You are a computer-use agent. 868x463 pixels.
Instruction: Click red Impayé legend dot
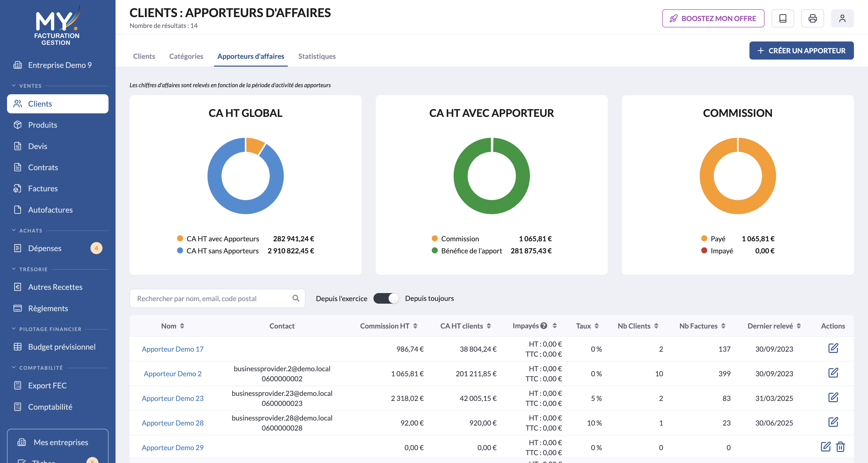click(x=704, y=250)
